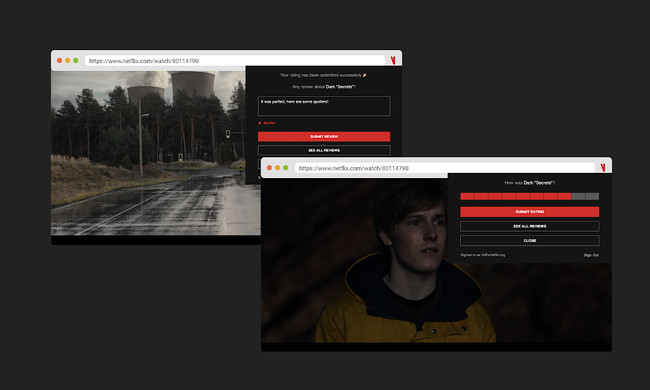This screenshot has height=390, width=650.
Task: Maximize the back browser window with the green dot
Action: click(x=75, y=61)
